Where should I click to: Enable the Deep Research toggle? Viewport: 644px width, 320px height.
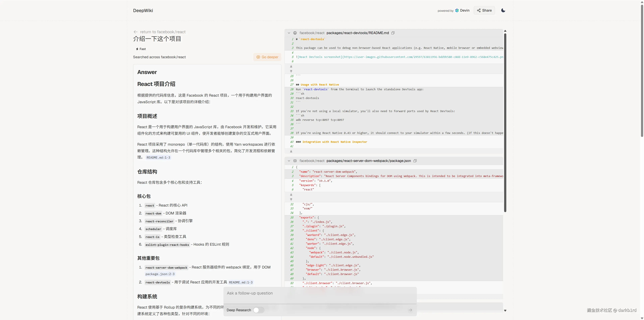pyautogui.click(x=258, y=310)
